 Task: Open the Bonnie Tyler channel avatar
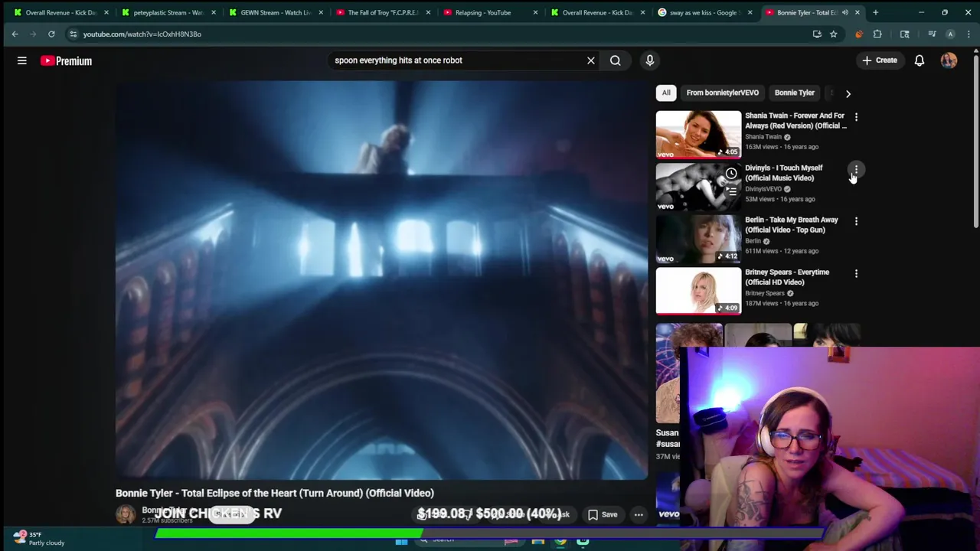point(126,514)
